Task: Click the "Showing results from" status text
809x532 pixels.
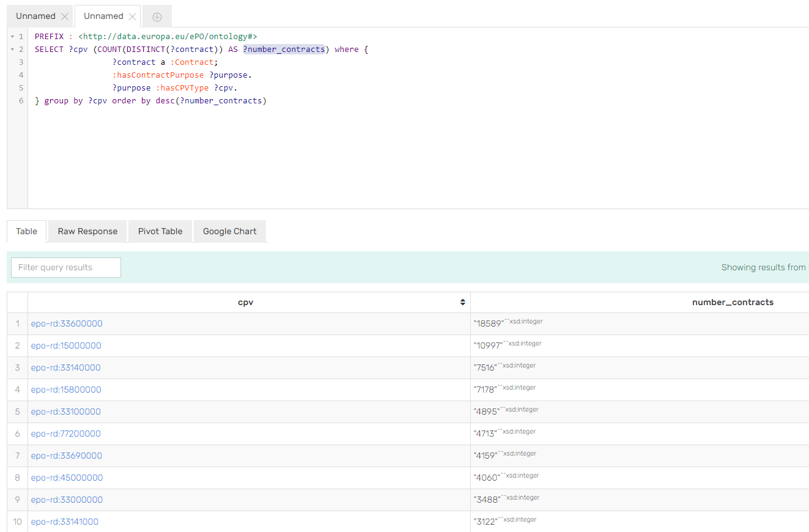Action: [x=764, y=267]
